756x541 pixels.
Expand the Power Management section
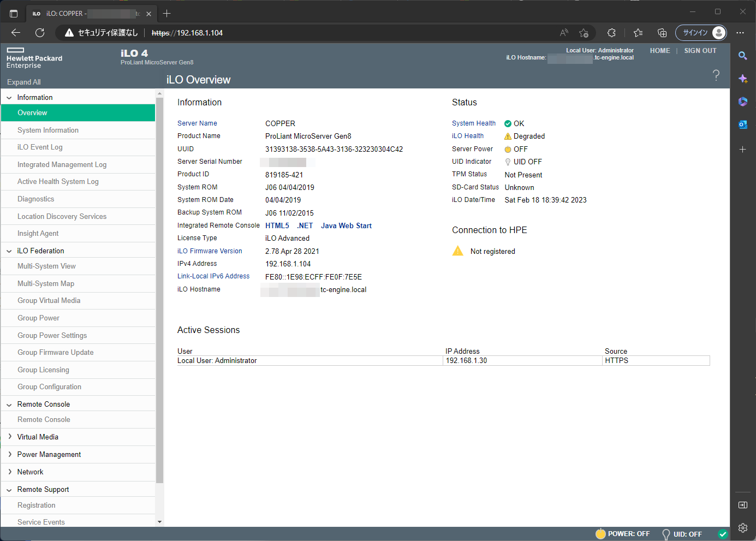[9, 454]
